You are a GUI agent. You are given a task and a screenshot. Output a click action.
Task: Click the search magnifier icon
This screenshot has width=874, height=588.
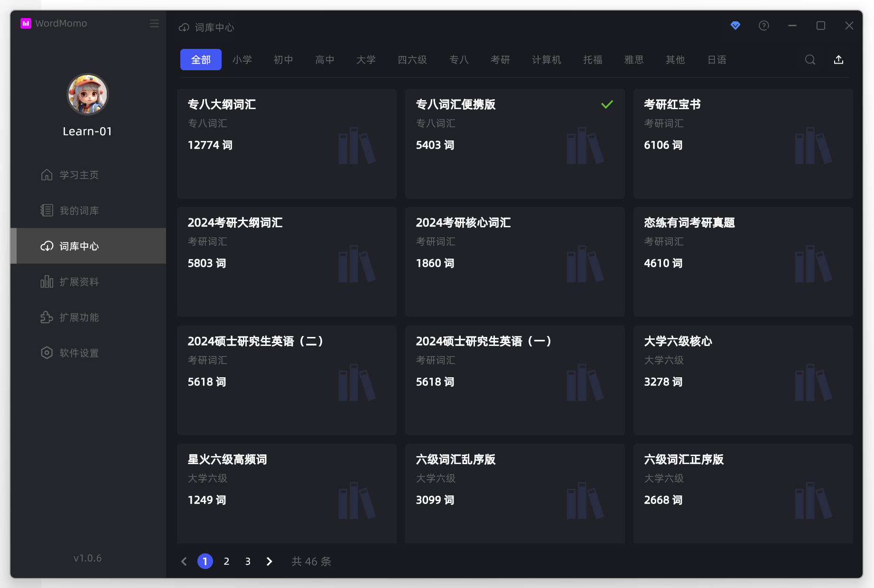coord(810,60)
